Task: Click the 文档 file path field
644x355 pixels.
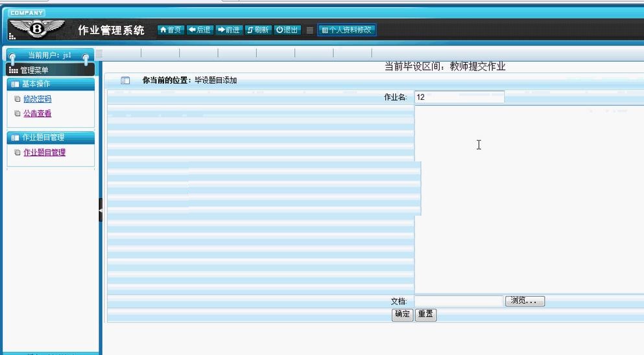Action: [459, 301]
